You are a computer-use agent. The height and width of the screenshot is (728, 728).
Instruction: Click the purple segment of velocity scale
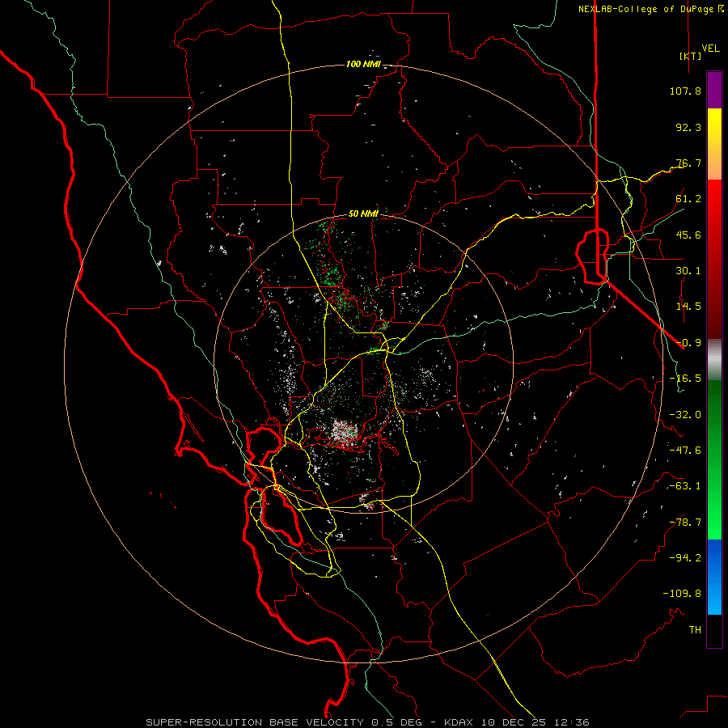714,90
